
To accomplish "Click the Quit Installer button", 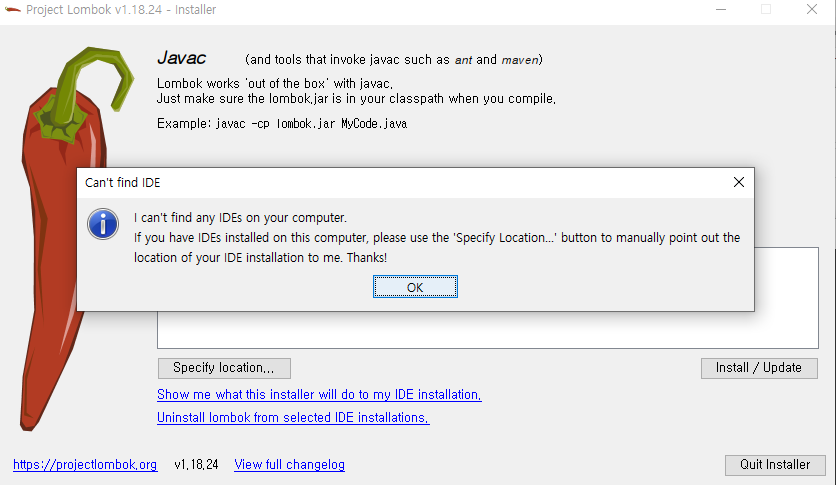I will click(775, 465).
